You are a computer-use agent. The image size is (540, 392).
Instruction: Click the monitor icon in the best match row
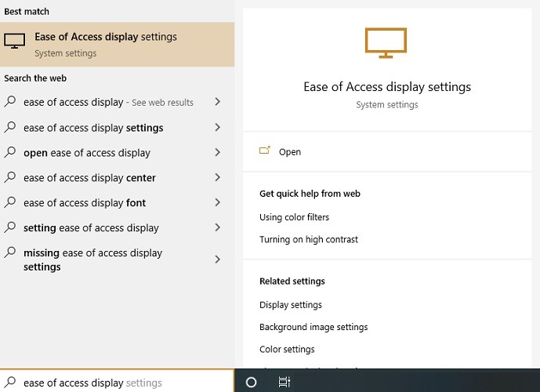pyautogui.click(x=14, y=41)
